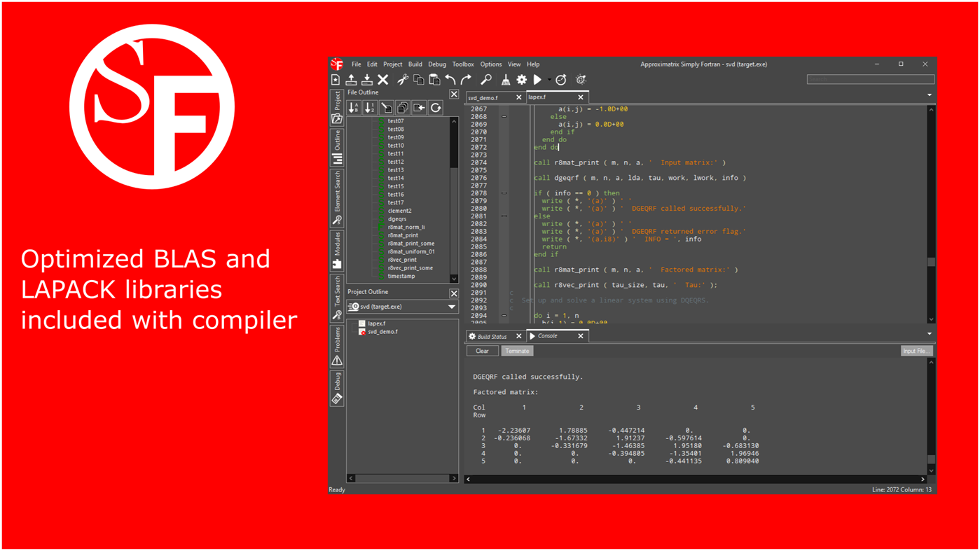The width and height of the screenshot is (980, 551).
Task: Sort File Outline alphabetically
Action: click(x=354, y=108)
